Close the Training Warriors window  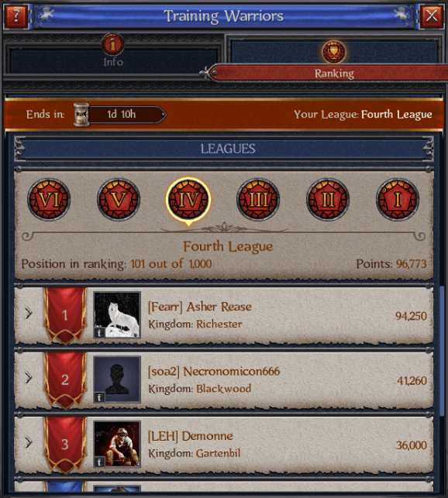[432, 16]
